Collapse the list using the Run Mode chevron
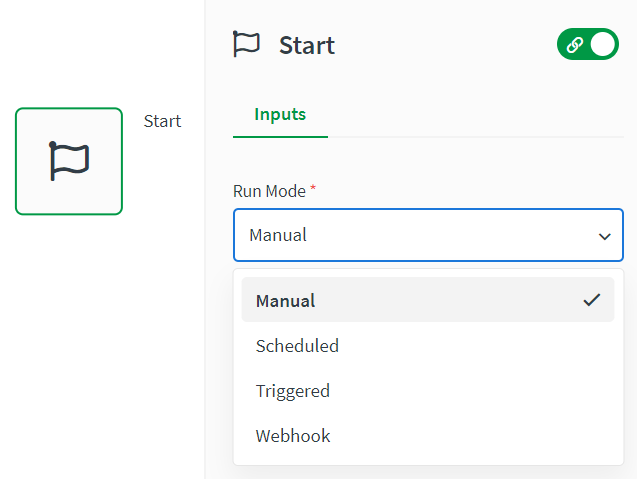 (x=604, y=236)
